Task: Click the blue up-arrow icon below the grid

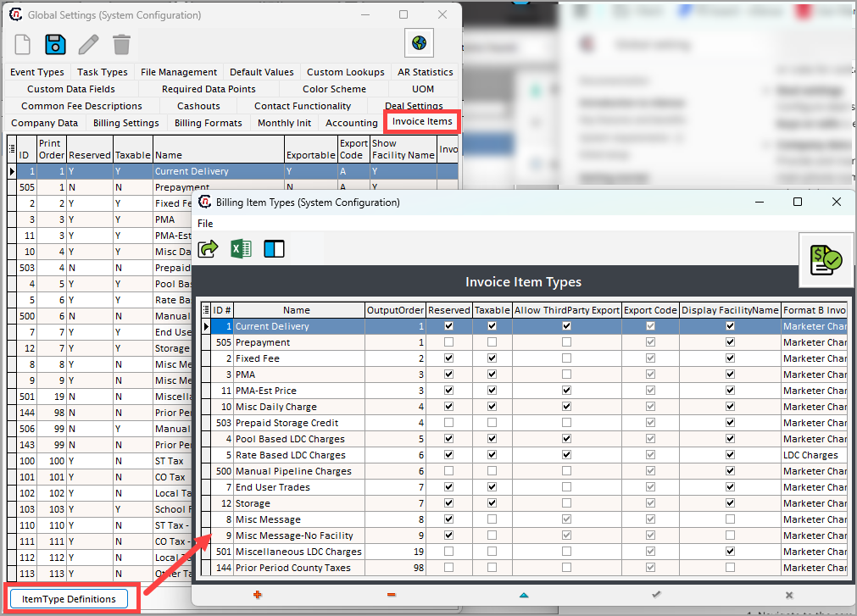Action: point(524,595)
